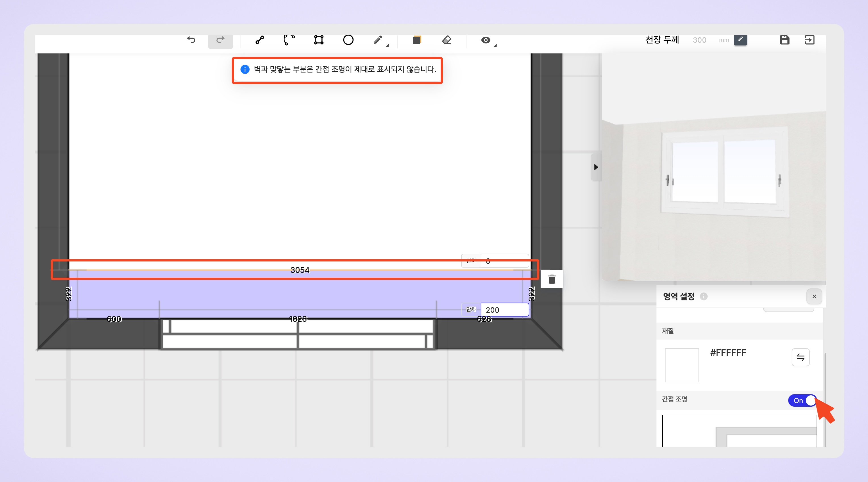Click the save disk icon
This screenshot has width=868, height=482.
[x=785, y=40]
